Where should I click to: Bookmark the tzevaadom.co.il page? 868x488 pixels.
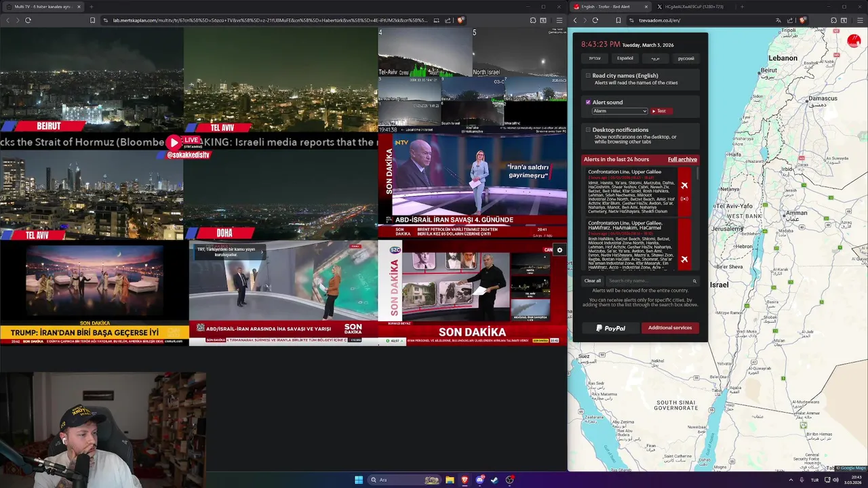[x=618, y=20]
